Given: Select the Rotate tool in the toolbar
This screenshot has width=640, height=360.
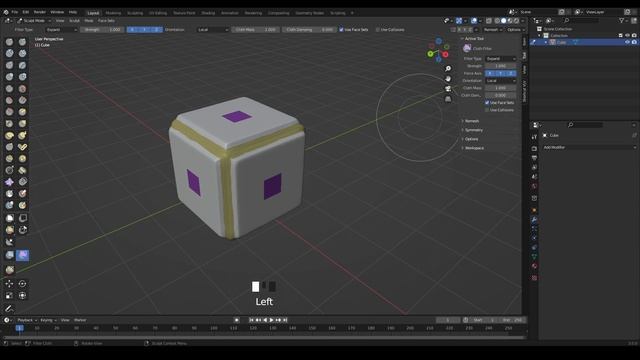Looking at the screenshot, I should tap(22, 283).
